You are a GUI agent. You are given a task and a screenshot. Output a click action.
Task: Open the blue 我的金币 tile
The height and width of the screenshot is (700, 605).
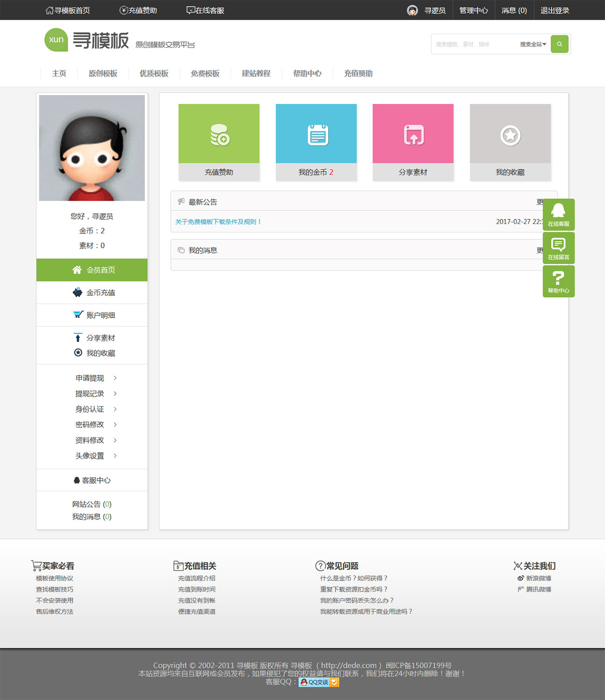tap(316, 134)
